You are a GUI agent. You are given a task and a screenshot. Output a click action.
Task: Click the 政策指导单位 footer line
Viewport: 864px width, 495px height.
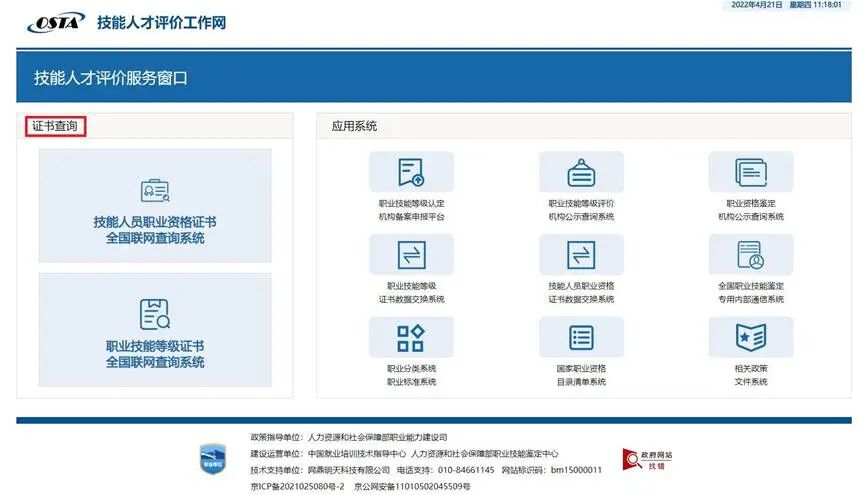349,437
